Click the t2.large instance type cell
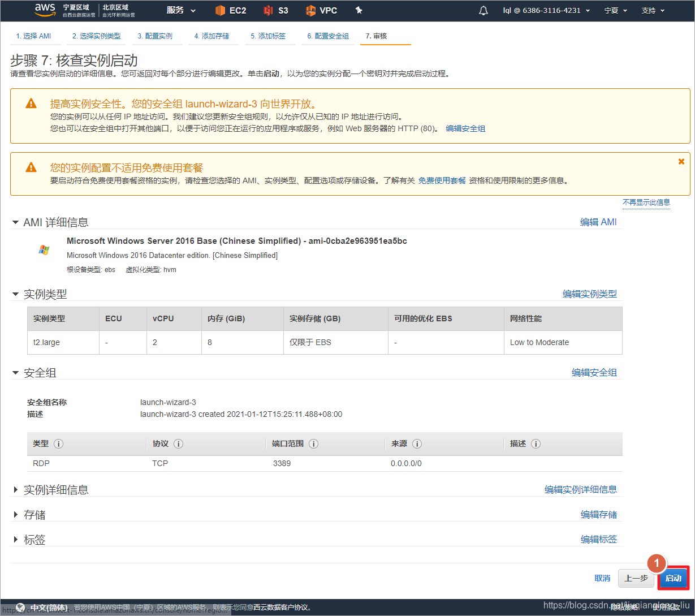 [x=63, y=342]
